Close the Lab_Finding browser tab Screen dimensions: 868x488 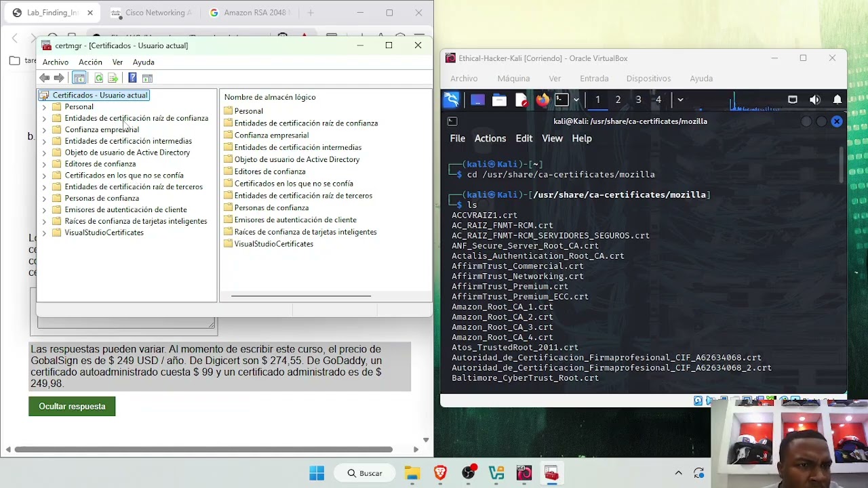tap(90, 13)
